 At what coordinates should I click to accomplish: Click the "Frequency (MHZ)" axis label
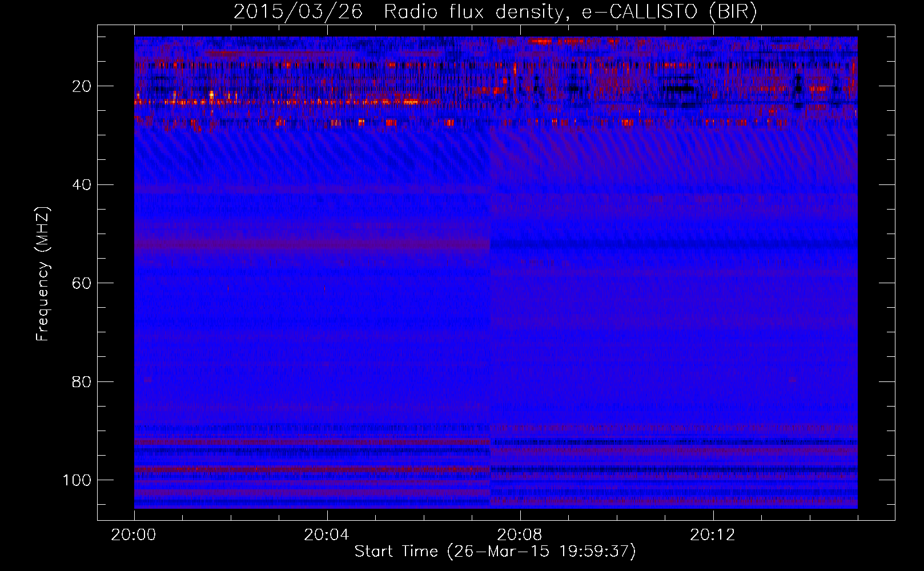click(43, 274)
